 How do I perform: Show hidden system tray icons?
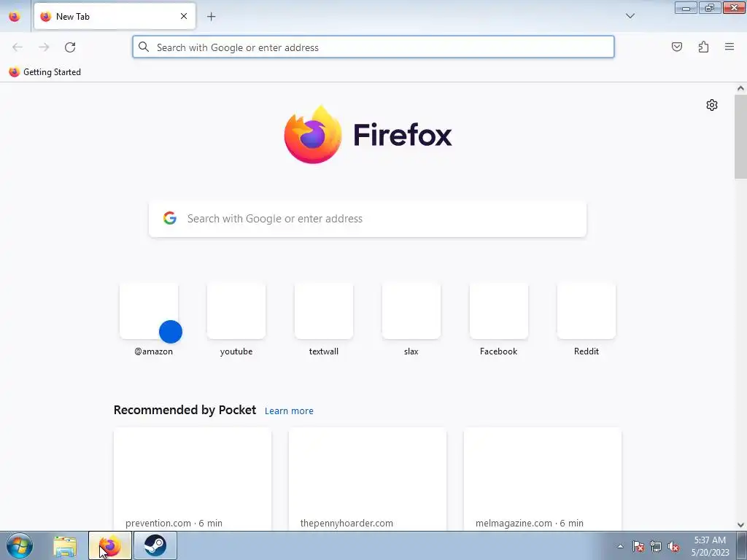click(x=620, y=546)
